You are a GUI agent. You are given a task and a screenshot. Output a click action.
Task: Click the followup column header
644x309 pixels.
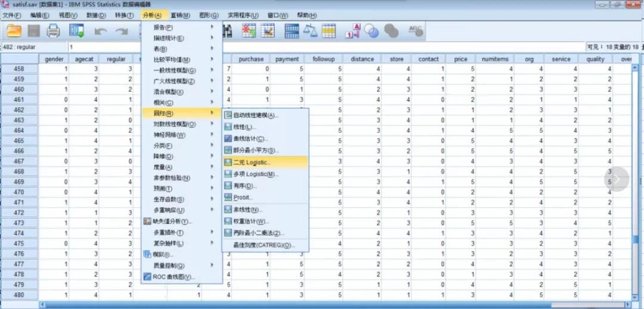point(324,59)
